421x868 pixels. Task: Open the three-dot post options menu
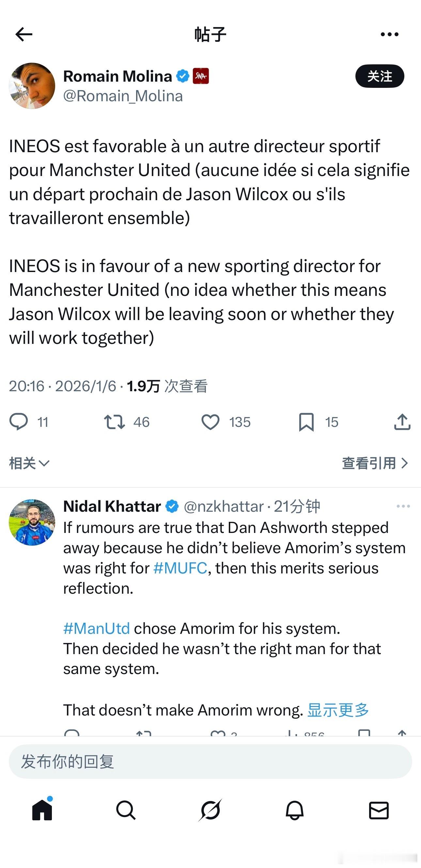[x=389, y=34]
